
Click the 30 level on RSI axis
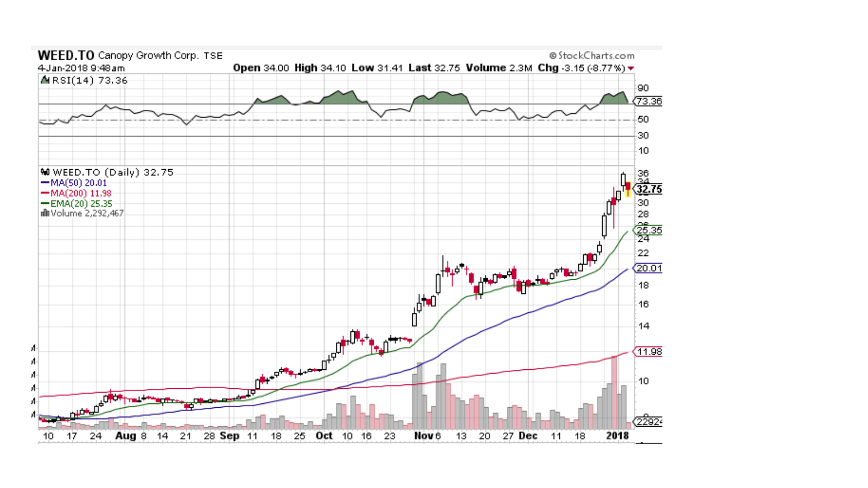pyautogui.click(x=643, y=136)
